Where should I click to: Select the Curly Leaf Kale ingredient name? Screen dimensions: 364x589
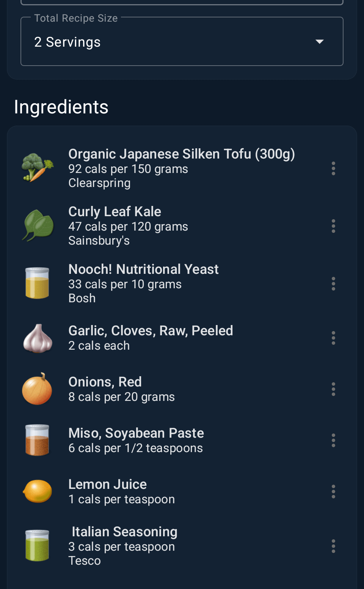click(115, 212)
